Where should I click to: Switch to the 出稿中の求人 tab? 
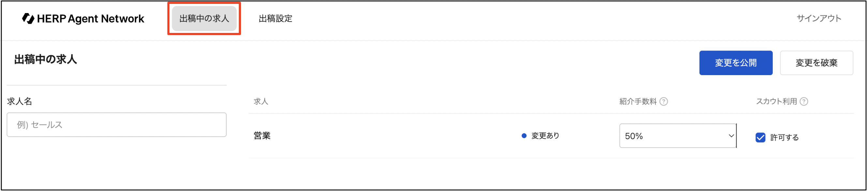(204, 19)
